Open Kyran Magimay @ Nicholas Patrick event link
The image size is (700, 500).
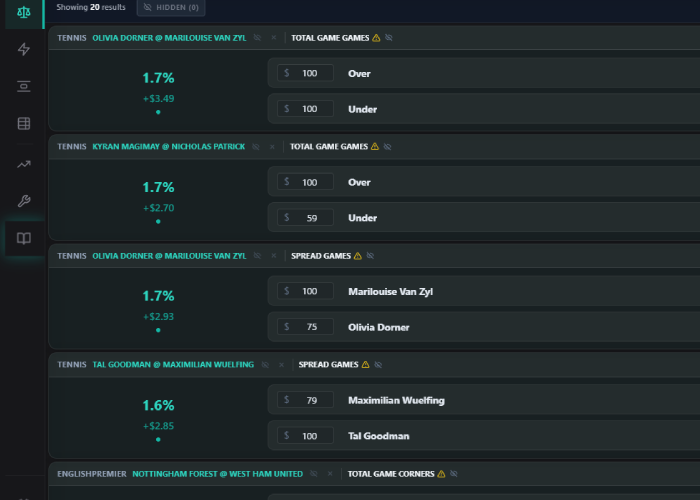169,146
